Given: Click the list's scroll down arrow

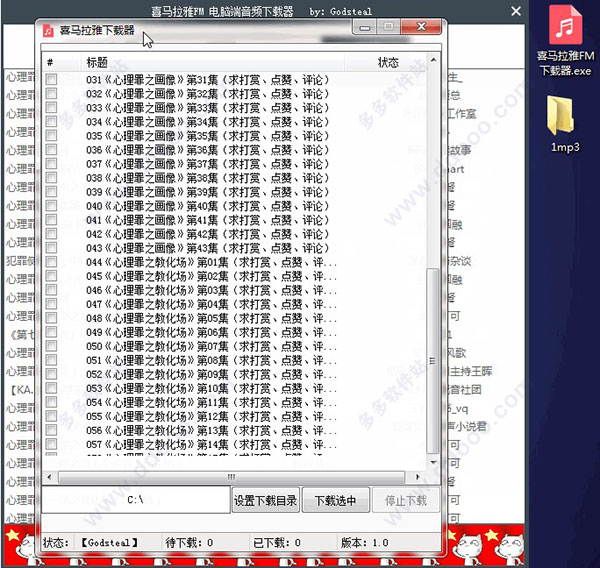Looking at the screenshot, I should click(433, 462).
